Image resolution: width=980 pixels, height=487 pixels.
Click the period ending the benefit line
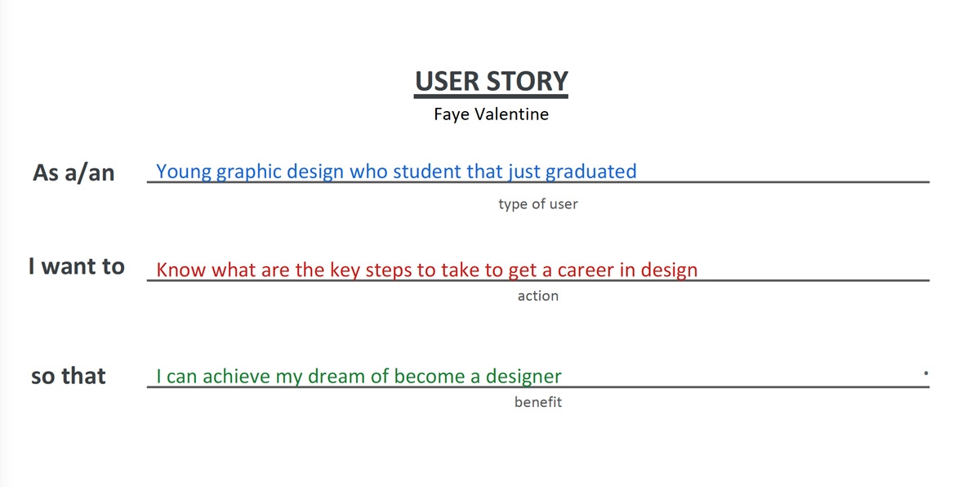tap(926, 373)
